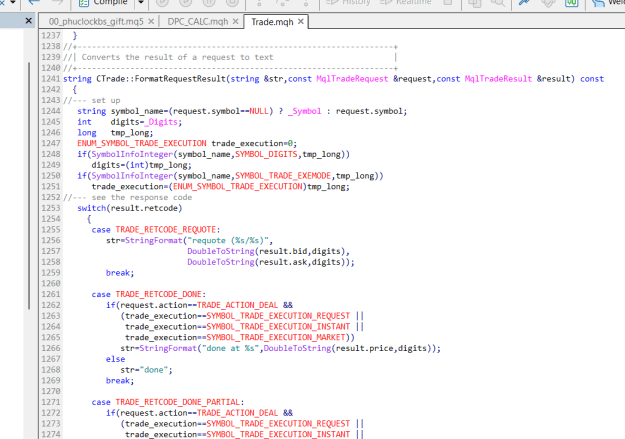Screen dimensions: 625x439
Task: Click the Compile toolbar button
Action: [105, 3]
